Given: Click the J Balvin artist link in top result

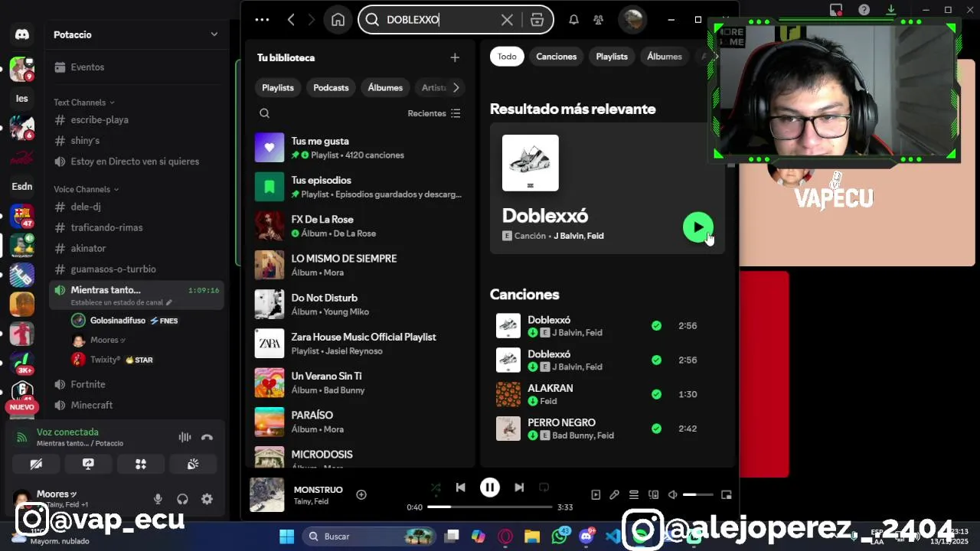Looking at the screenshot, I should (568, 236).
